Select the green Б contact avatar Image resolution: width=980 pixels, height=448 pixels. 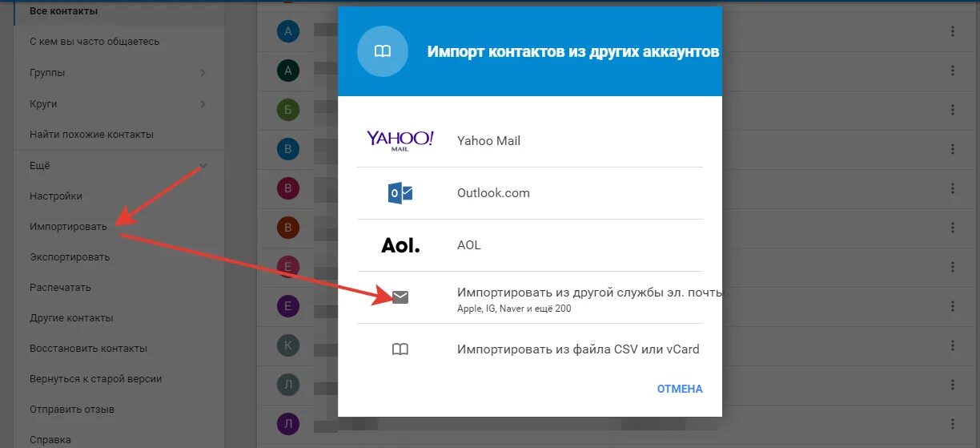tap(288, 110)
